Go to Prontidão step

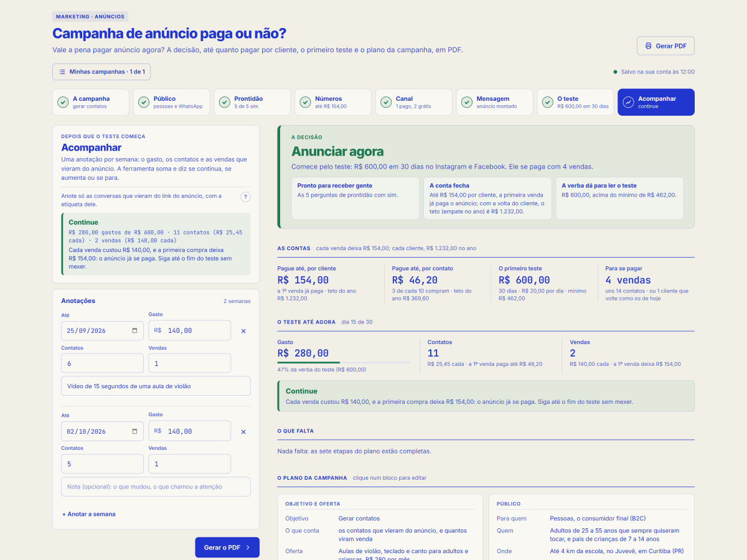(253, 102)
